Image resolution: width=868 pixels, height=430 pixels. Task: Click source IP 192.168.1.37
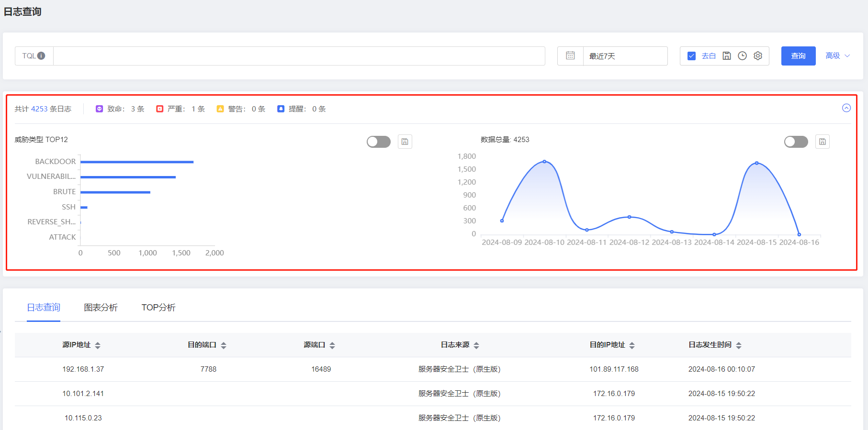[x=83, y=369]
